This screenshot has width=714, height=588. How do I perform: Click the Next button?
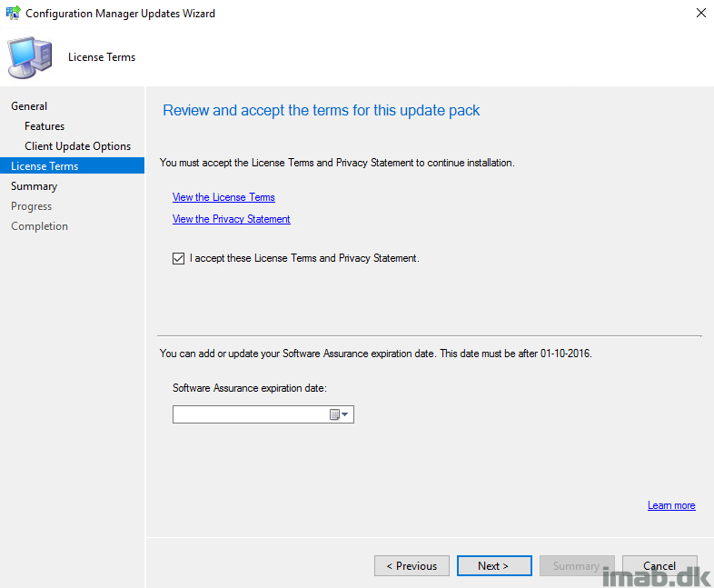click(494, 565)
